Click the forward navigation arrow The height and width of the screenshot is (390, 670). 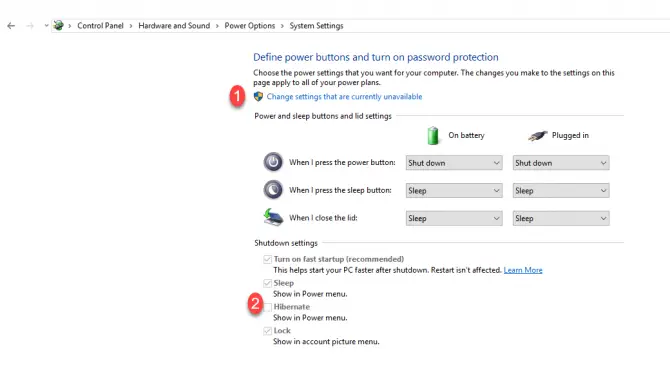coord(29,26)
